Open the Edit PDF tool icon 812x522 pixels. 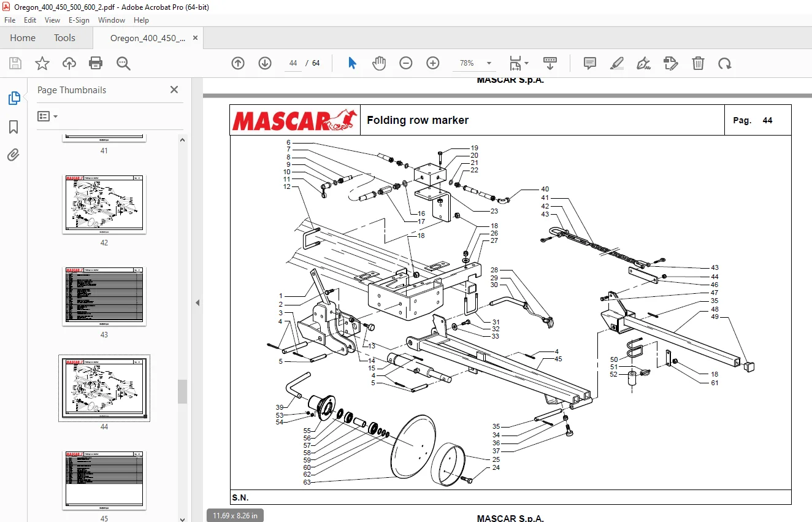click(x=671, y=63)
